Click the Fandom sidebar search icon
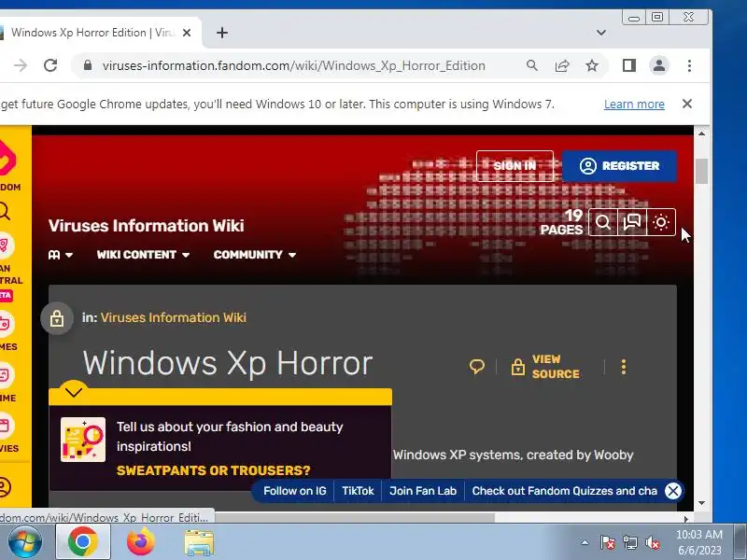Screen dimensions: 747x560 [x=5, y=211]
